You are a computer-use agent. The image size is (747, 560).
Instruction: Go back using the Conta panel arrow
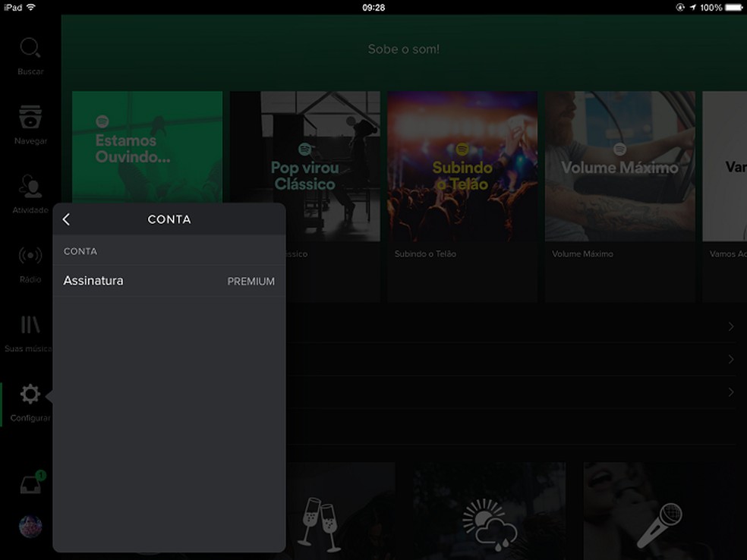(x=67, y=219)
